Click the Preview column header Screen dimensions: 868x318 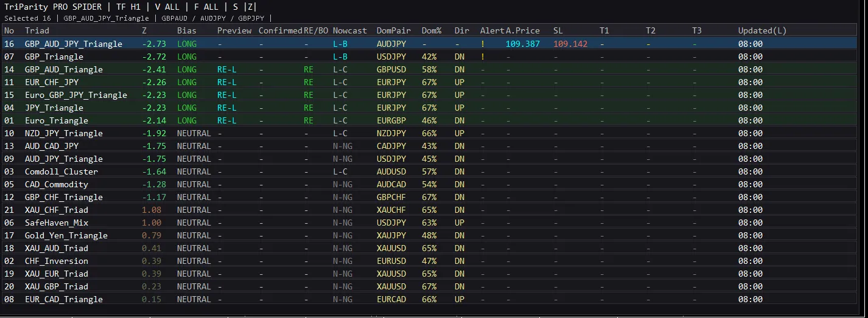click(x=234, y=30)
